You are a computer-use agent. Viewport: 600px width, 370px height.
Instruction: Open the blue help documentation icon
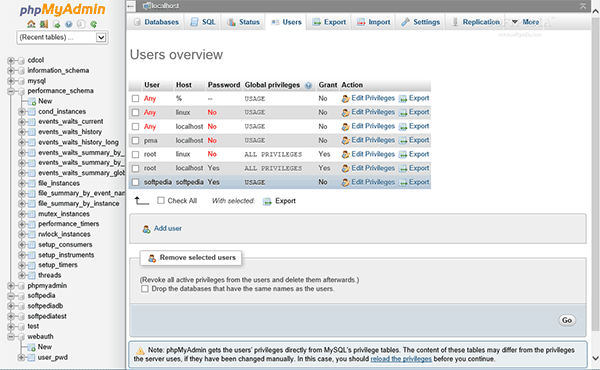coord(69,24)
